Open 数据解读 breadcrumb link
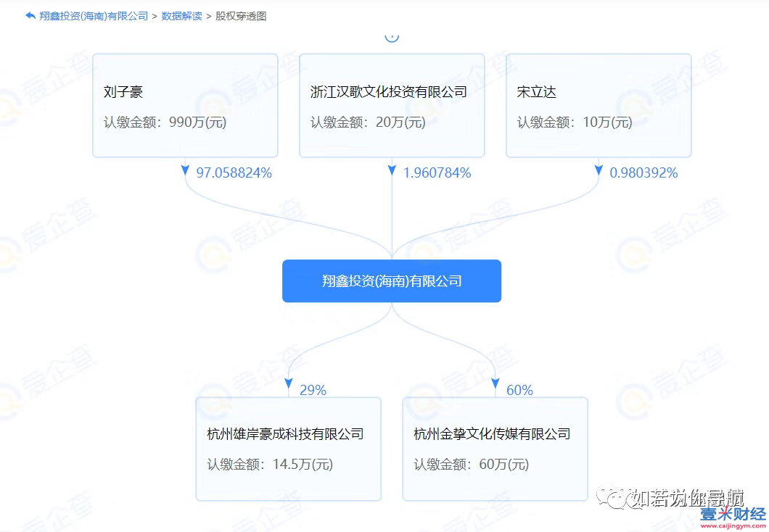769x532 pixels. click(x=181, y=16)
